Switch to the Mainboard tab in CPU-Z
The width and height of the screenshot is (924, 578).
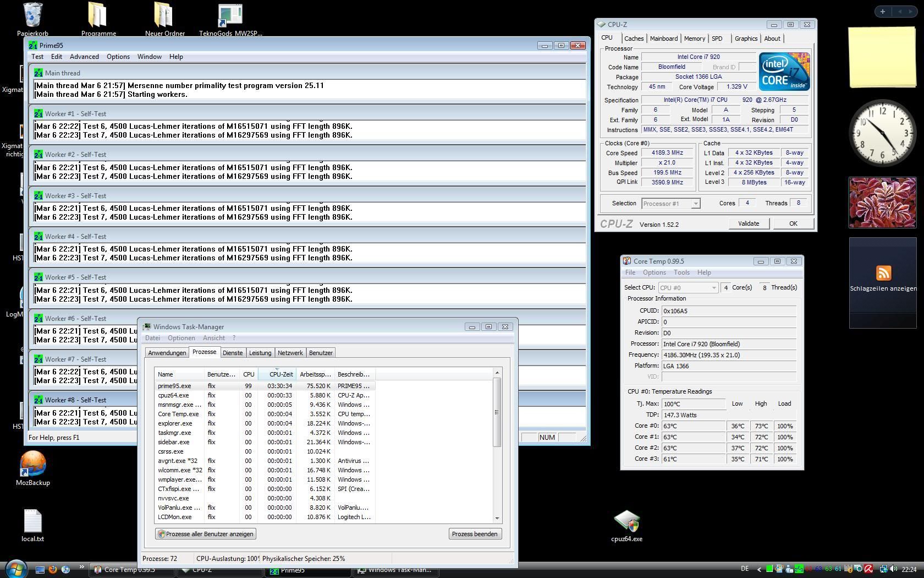click(x=664, y=39)
